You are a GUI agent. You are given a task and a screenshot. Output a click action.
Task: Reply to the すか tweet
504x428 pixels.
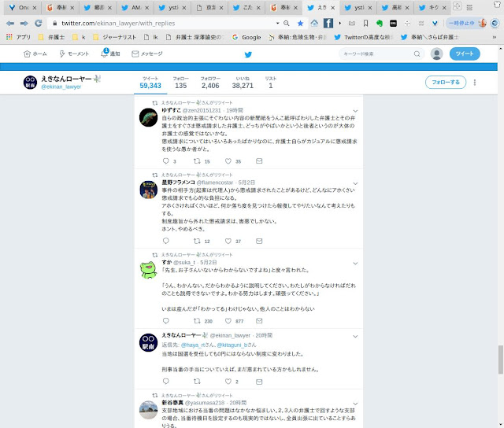click(x=166, y=321)
